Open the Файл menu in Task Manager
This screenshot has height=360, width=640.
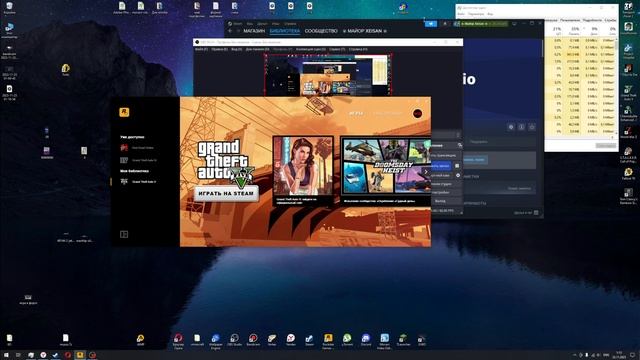coord(461,14)
